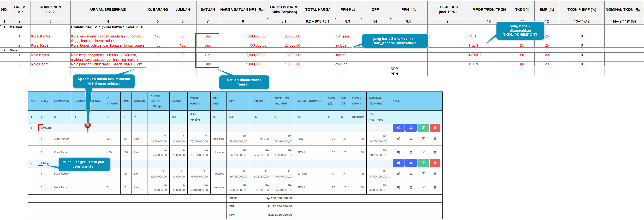Click upload icon for Meja Rapat row
Image resolution: width=644 pixels, height=220 pixels.
(x=411, y=187)
